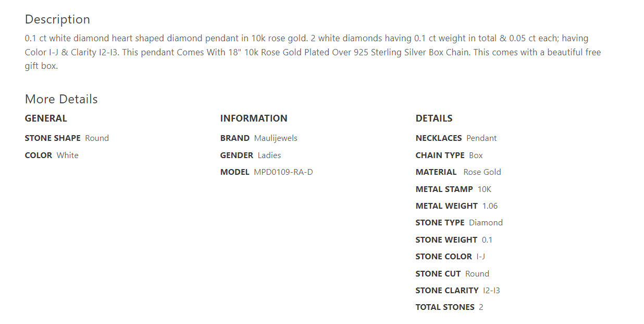Click the More Details heading
The width and height of the screenshot is (644, 324).
point(61,99)
